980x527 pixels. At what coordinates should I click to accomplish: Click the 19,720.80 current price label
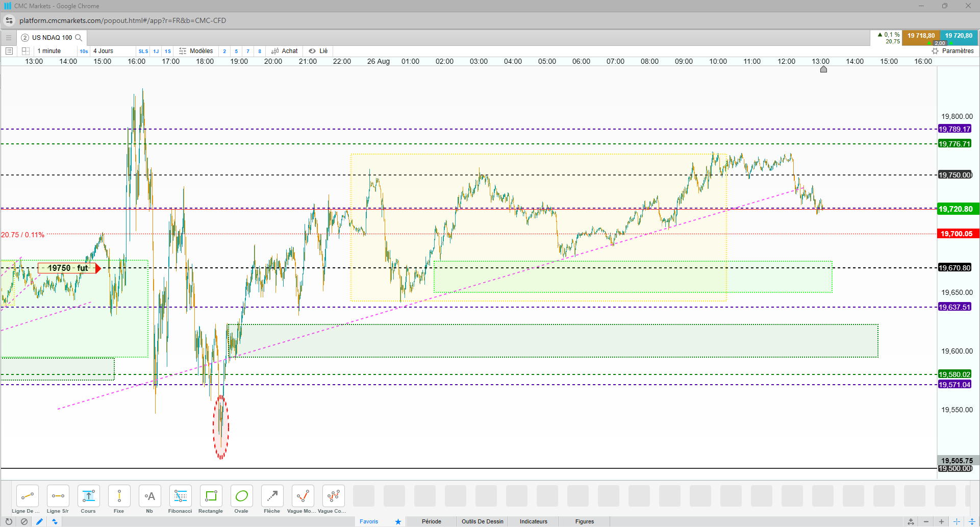[x=956, y=209]
